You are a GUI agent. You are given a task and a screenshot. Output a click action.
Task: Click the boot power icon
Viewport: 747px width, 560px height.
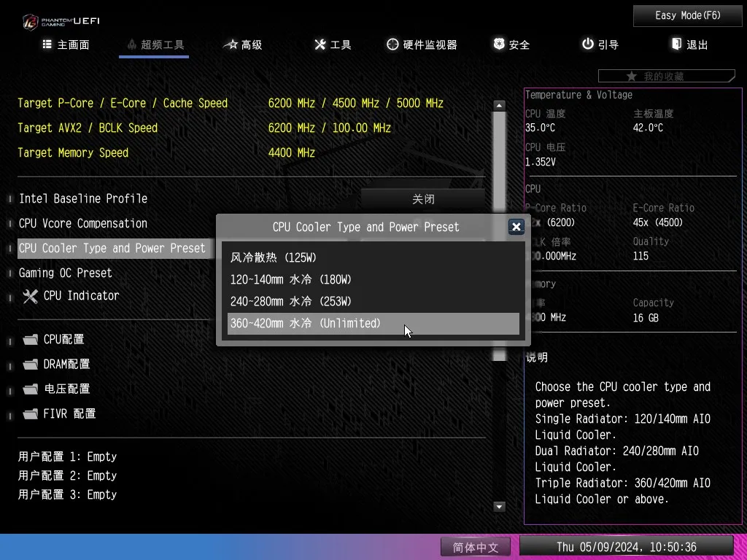pos(588,44)
